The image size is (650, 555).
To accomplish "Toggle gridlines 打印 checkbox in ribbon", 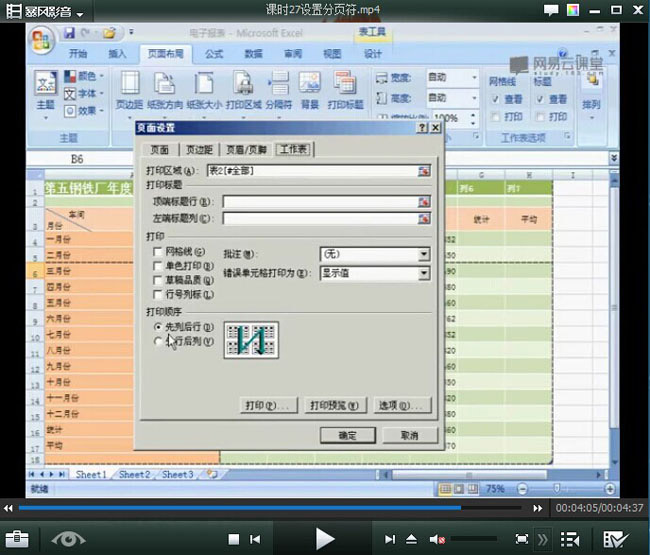I will (495, 116).
